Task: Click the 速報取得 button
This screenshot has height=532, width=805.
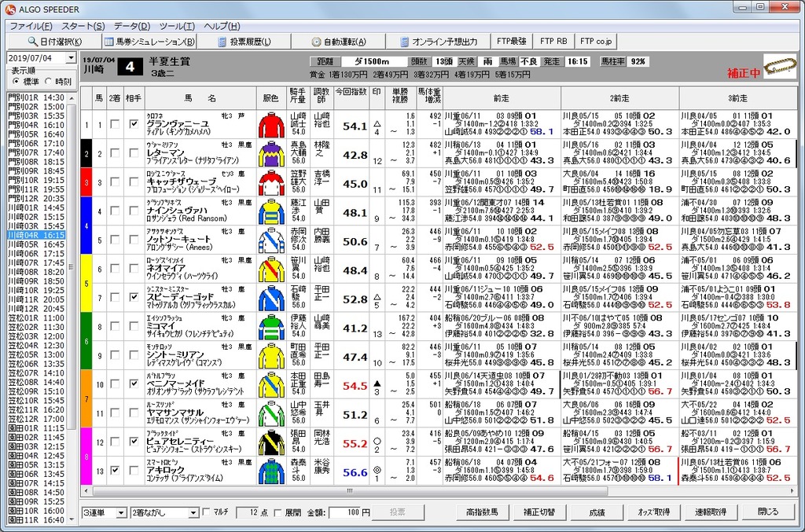Action: tap(711, 512)
